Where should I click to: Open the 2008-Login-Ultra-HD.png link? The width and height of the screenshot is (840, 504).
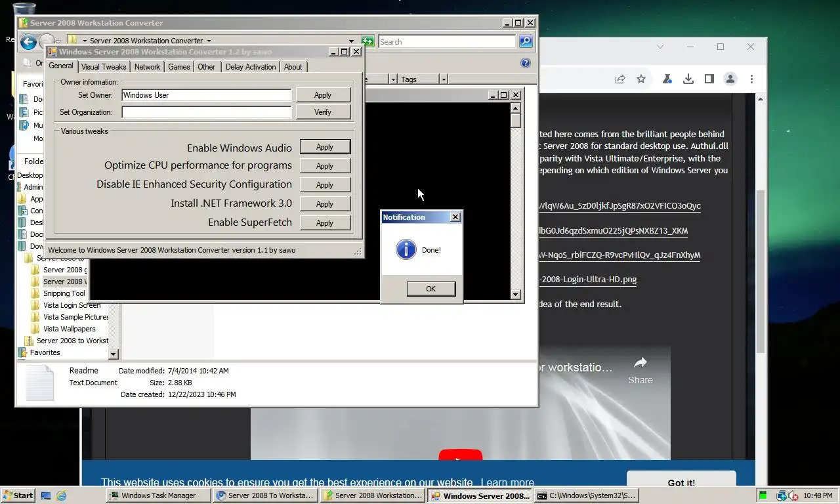(x=588, y=280)
